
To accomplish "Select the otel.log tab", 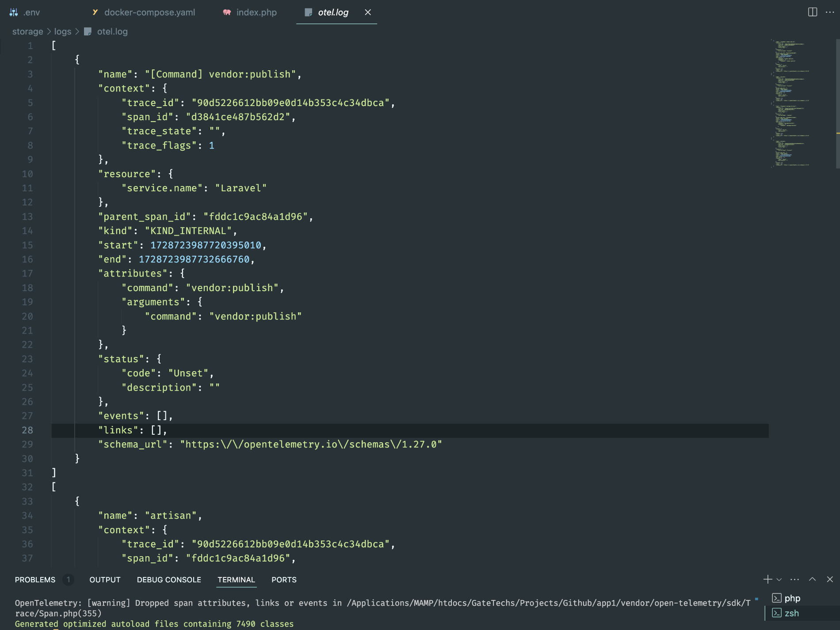I will [x=333, y=12].
